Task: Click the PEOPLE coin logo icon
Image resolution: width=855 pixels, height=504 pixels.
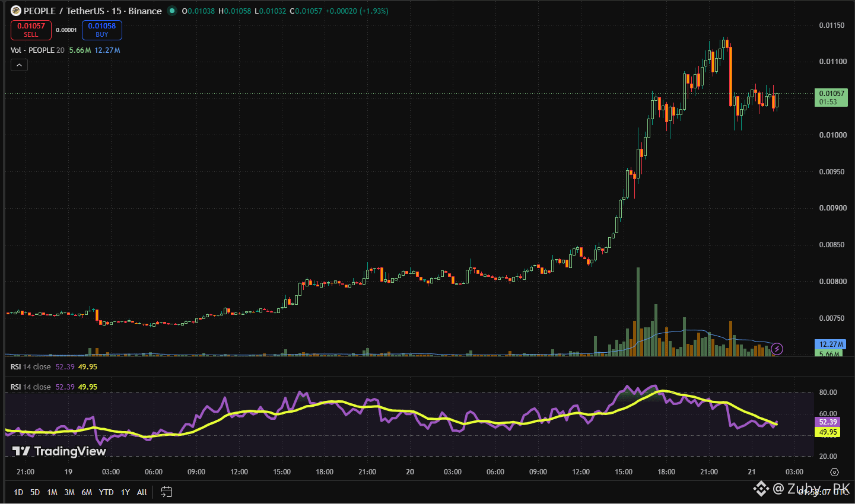Action: (16, 11)
